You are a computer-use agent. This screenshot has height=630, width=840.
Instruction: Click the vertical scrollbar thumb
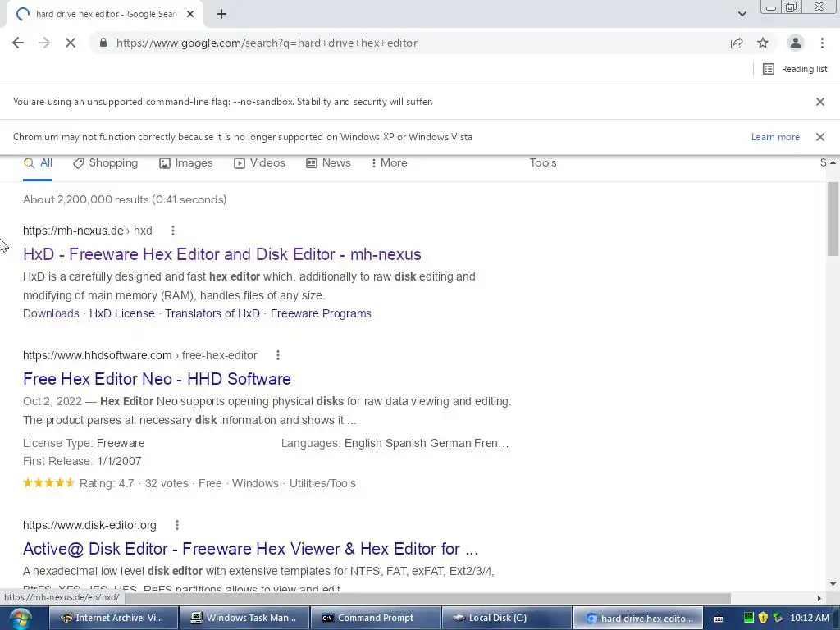point(833,220)
